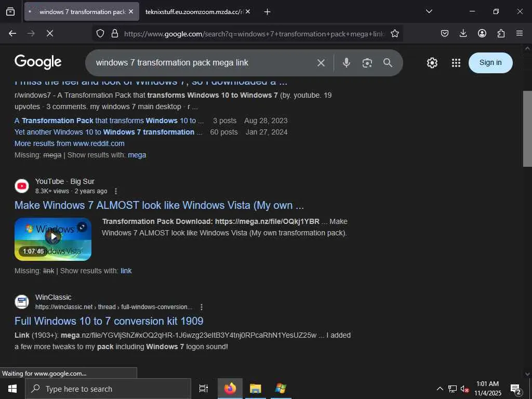Viewport: 532px width, 399px height.
Task: Open Windows-flag app on taskbar
Action: pyautogui.click(x=281, y=389)
